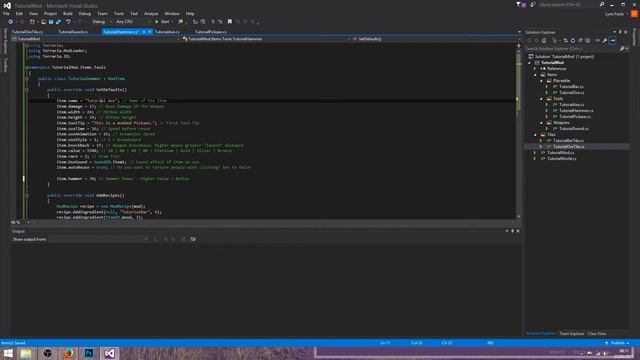Click the Refresh icon in Solution Explorer
Viewport: 640px width, 360px height.
tap(573, 40)
